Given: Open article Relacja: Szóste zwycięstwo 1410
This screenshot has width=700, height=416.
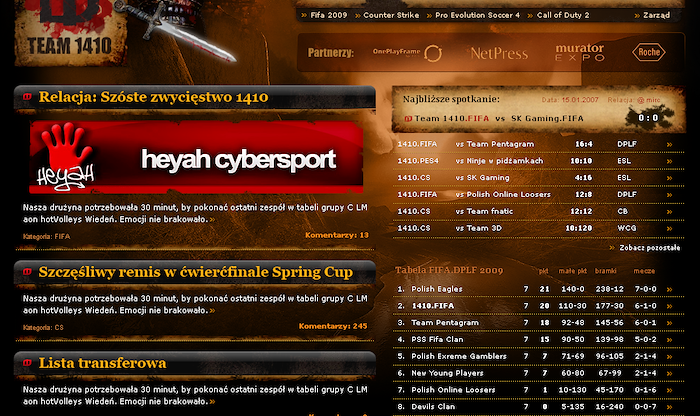Looking at the screenshot, I should pyautogui.click(x=153, y=97).
